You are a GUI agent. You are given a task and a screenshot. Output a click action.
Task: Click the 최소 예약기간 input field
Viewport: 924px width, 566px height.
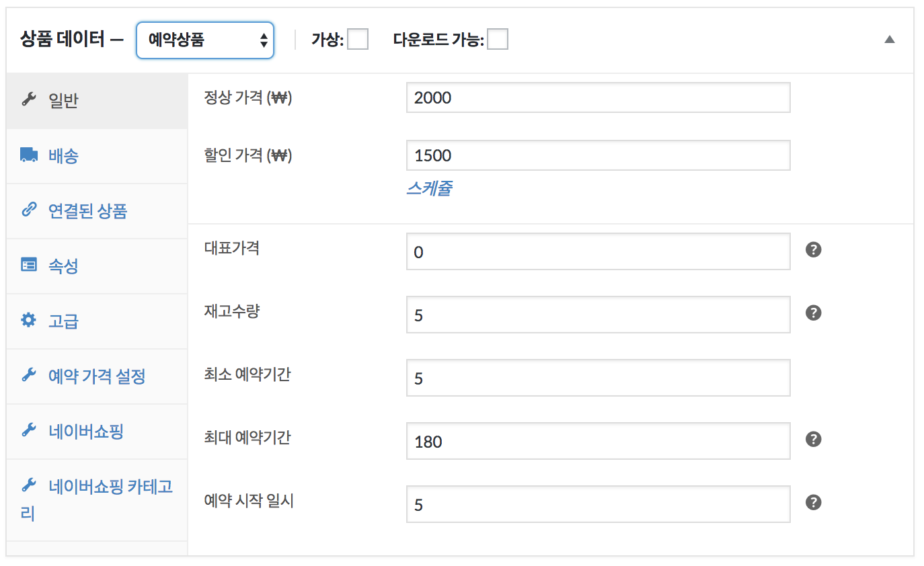click(599, 378)
